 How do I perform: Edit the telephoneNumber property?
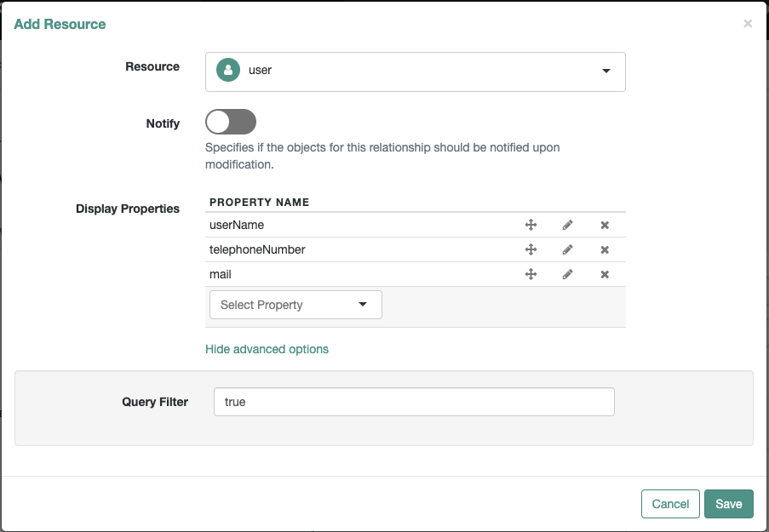568,250
